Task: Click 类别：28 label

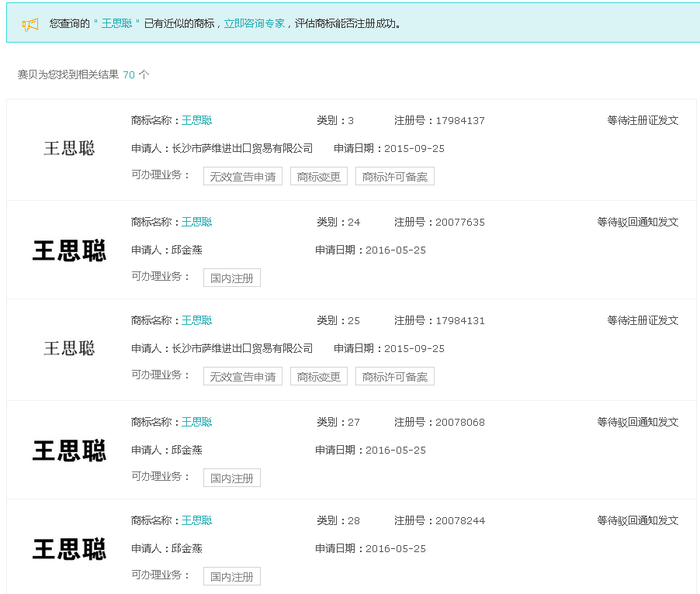Action: [338, 521]
